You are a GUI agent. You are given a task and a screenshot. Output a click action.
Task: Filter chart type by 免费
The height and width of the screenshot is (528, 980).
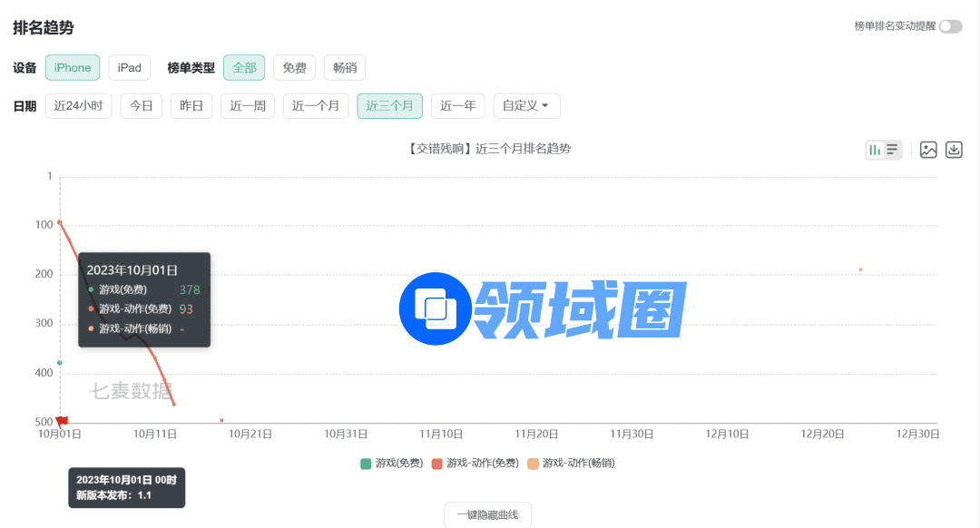coord(294,68)
